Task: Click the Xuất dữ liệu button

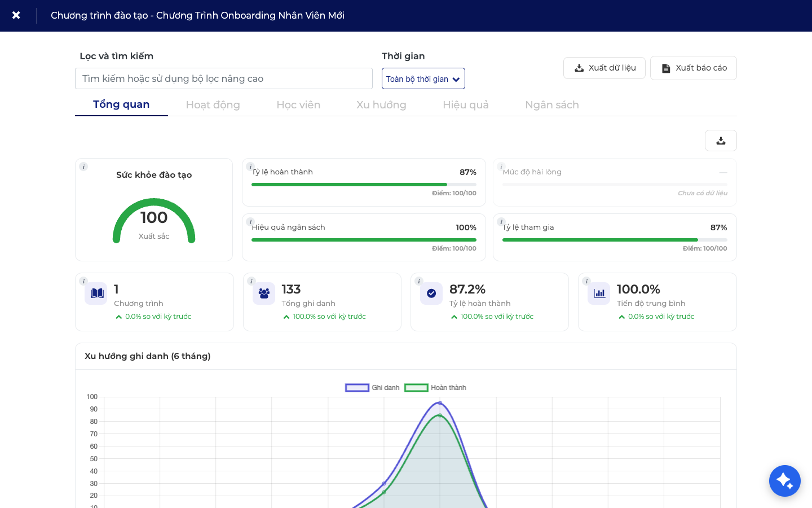Action: coord(604,68)
